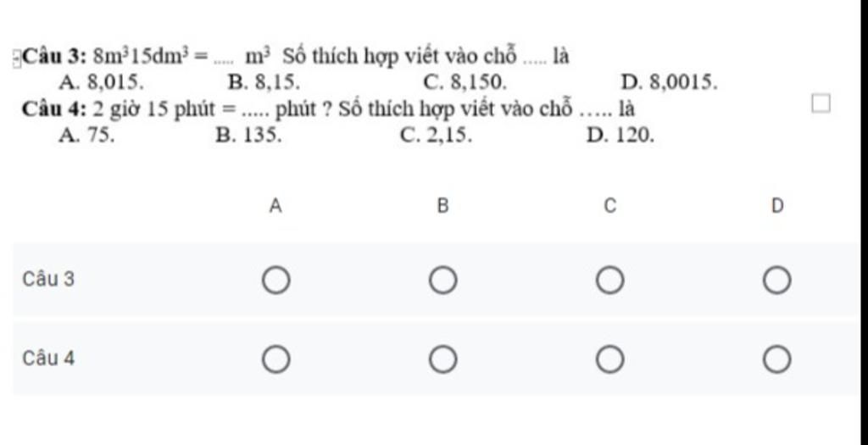Click the column header D in the answer grid
The height and width of the screenshot is (445, 868).
click(776, 206)
